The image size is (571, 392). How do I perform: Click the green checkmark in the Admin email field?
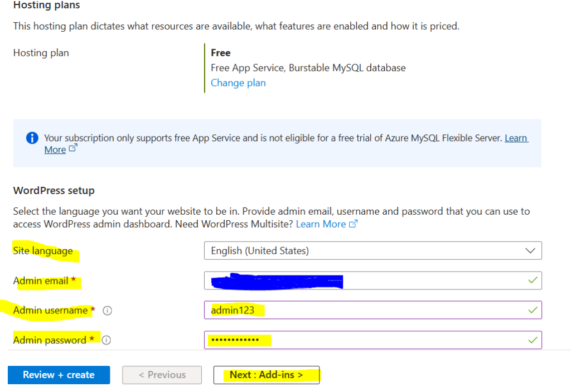coord(533,280)
